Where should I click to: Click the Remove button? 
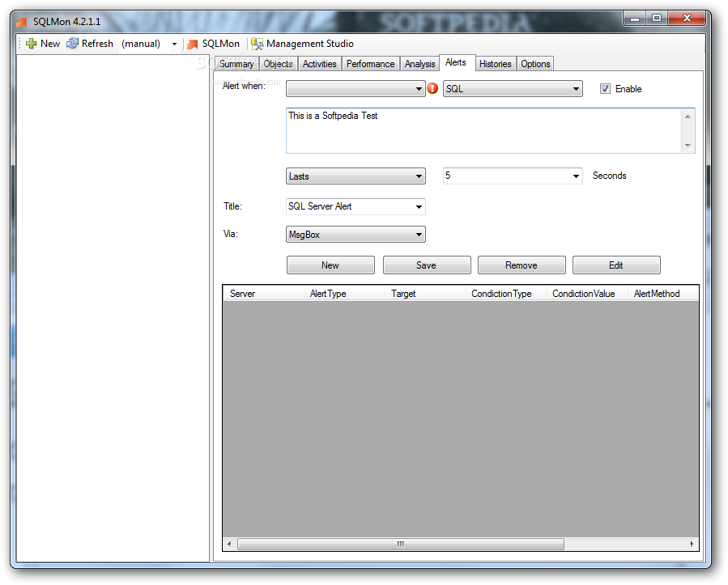point(522,265)
